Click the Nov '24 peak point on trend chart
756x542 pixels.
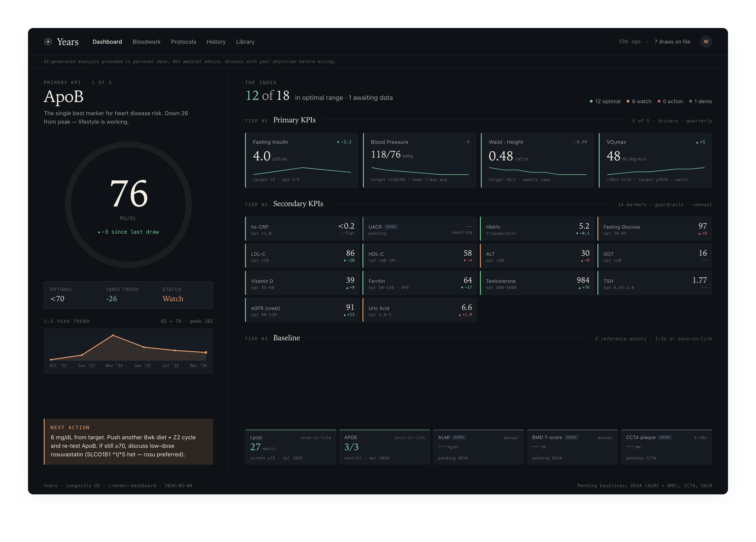pyautogui.click(x=113, y=335)
